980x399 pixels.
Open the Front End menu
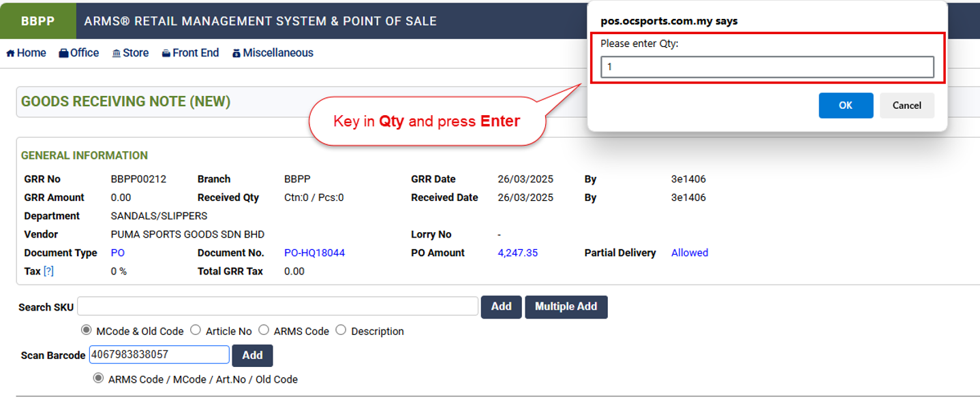(196, 53)
